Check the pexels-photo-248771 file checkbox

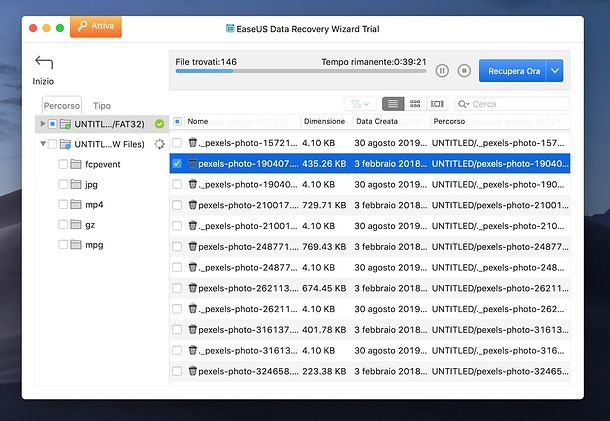point(177,247)
